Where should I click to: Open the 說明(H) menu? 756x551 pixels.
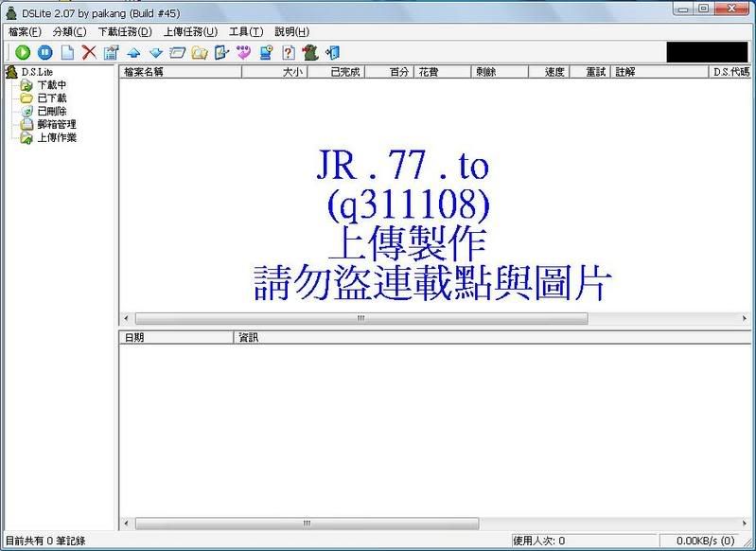(291, 32)
